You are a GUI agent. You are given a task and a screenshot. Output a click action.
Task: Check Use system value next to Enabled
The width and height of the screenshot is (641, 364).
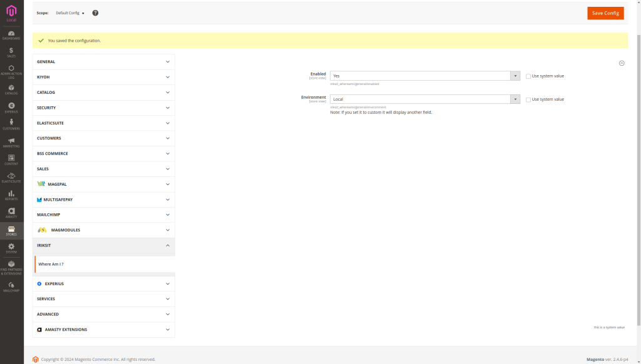[x=528, y=75]
